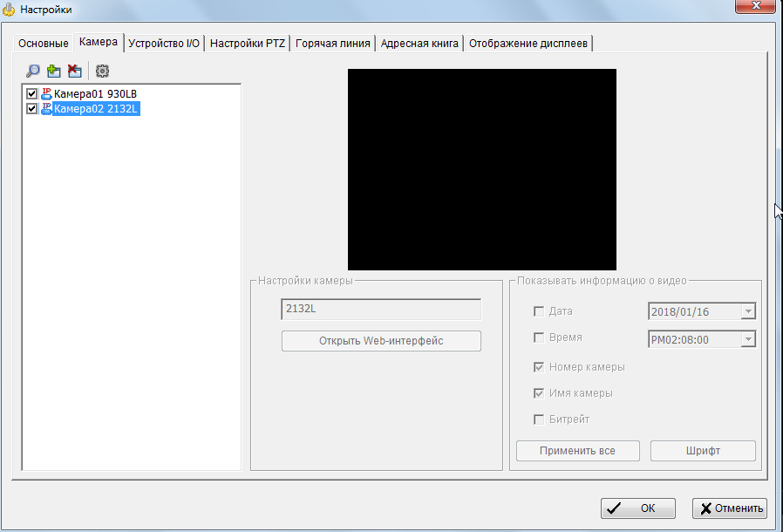The height and width of the screenshot is (532, 783).
Task: Open the Отображение дисплеев tab
Action: coord(528,44)
